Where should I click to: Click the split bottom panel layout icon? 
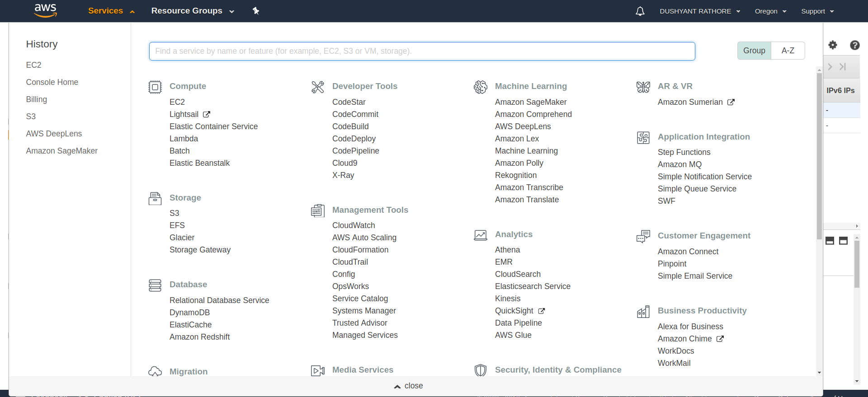click(830, 241)
